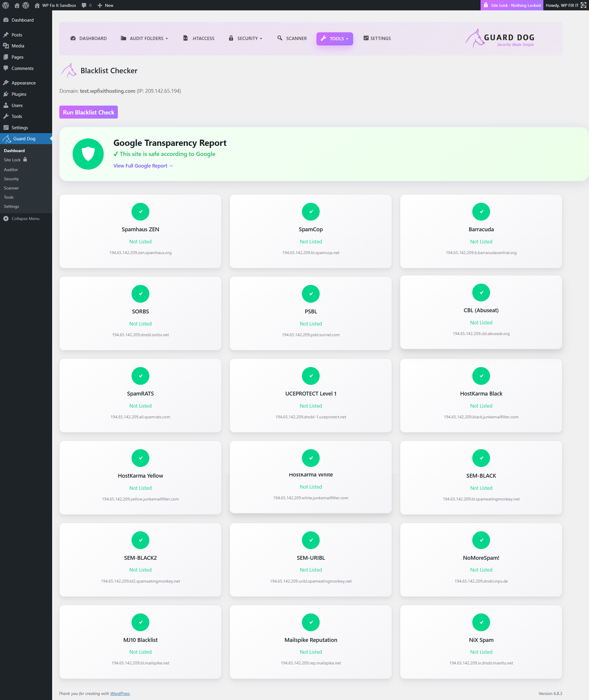Open Media in the WordPress sidebar

click(18, 46)
